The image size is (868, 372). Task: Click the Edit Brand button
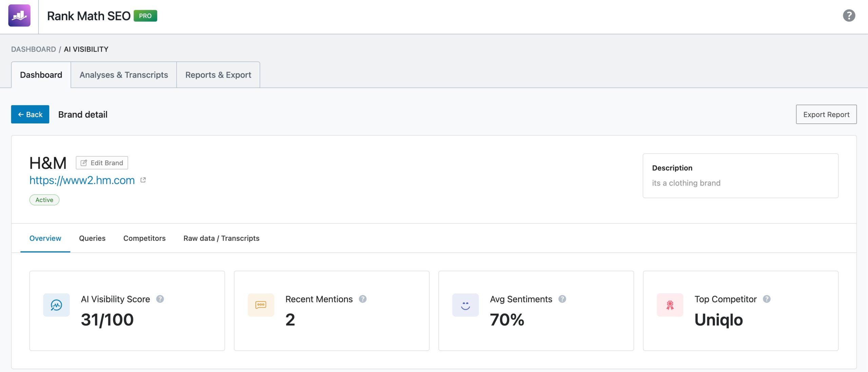[102, 163]
